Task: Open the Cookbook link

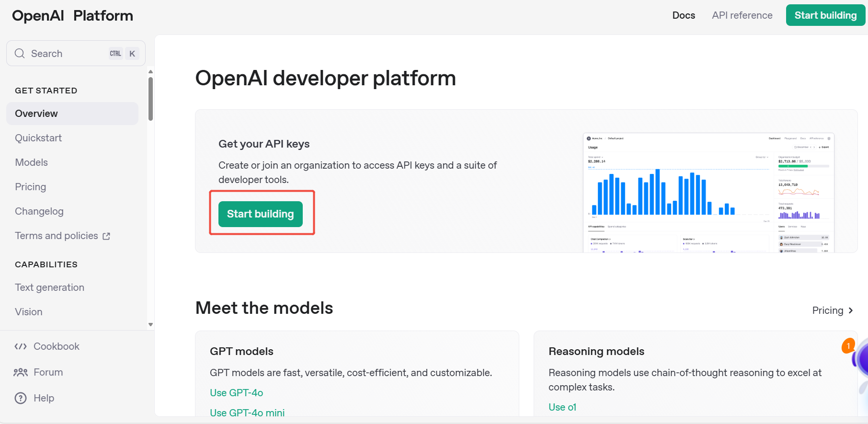Action: click(57, 346)
